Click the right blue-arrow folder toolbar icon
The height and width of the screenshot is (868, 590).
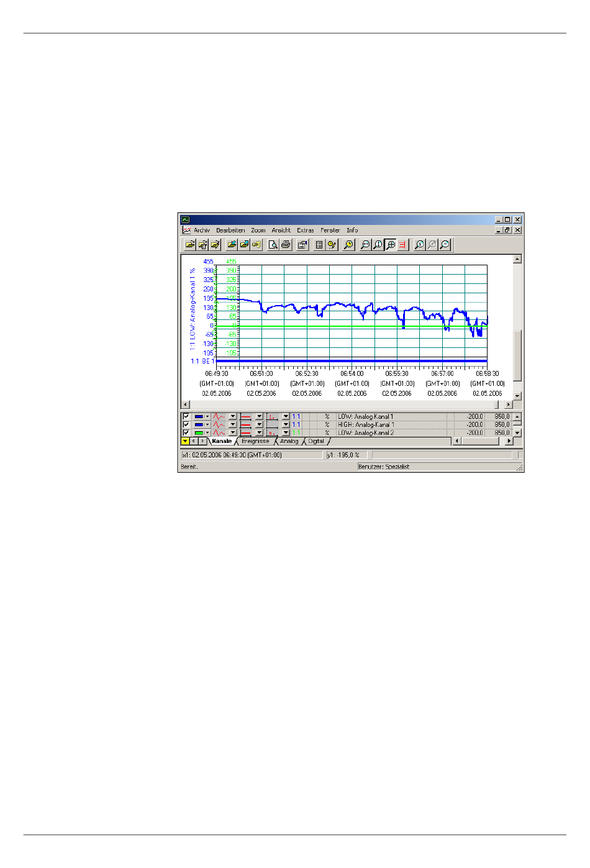[244, 245]
